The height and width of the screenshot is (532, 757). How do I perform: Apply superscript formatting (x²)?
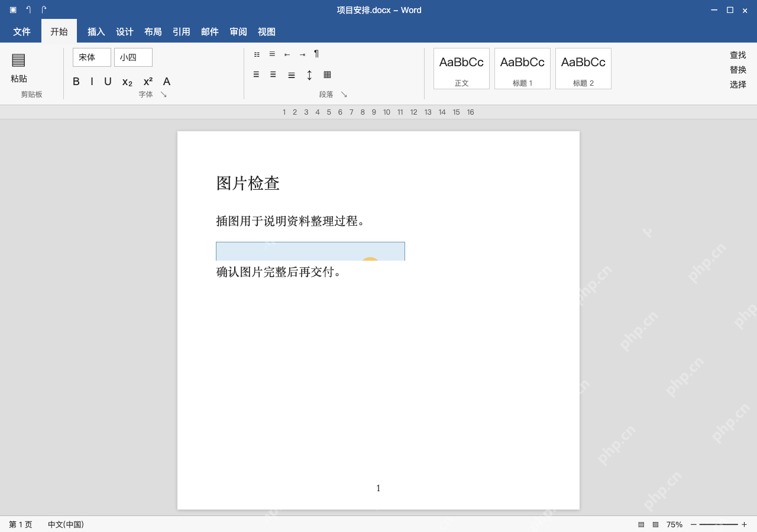coord(148,82)
